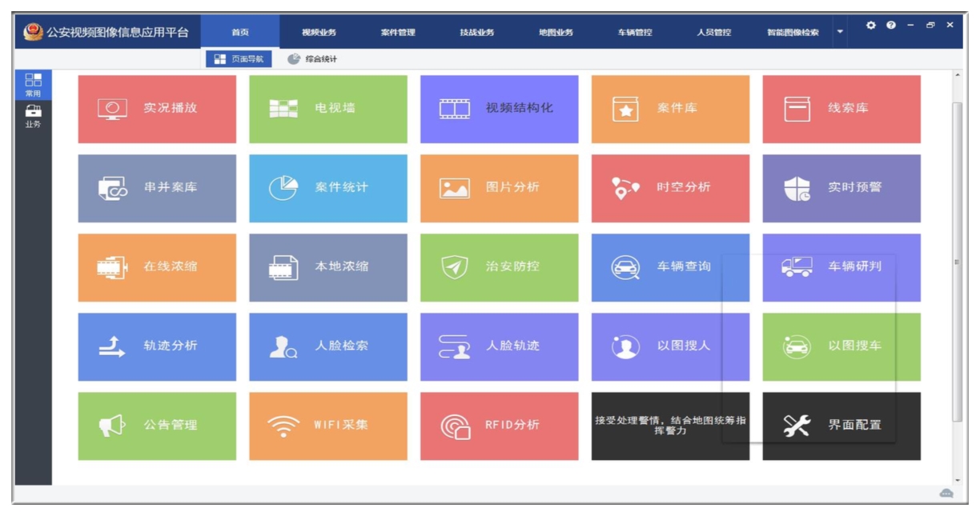Viewport: 980px width, 516px height.
Task: Expand the top navigation overflow dropdown arrow
Action: pyautogui.click(x=840, y=33)
